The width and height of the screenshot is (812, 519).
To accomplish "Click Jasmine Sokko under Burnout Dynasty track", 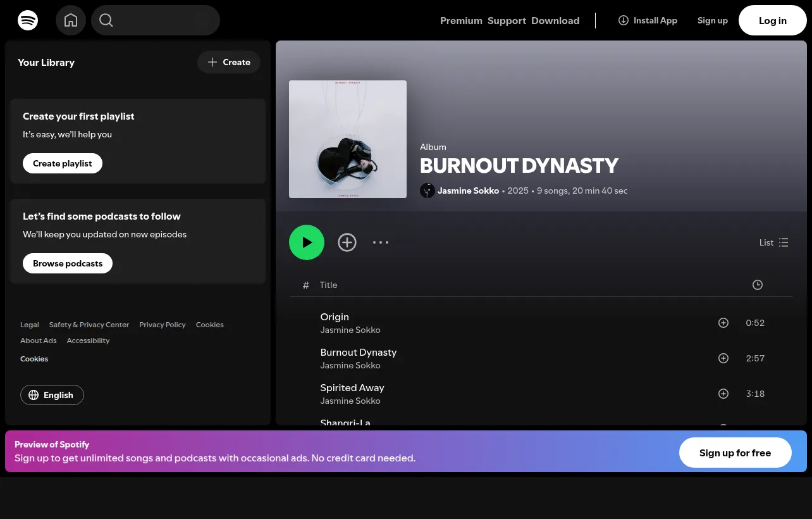I will click(350, 365).
